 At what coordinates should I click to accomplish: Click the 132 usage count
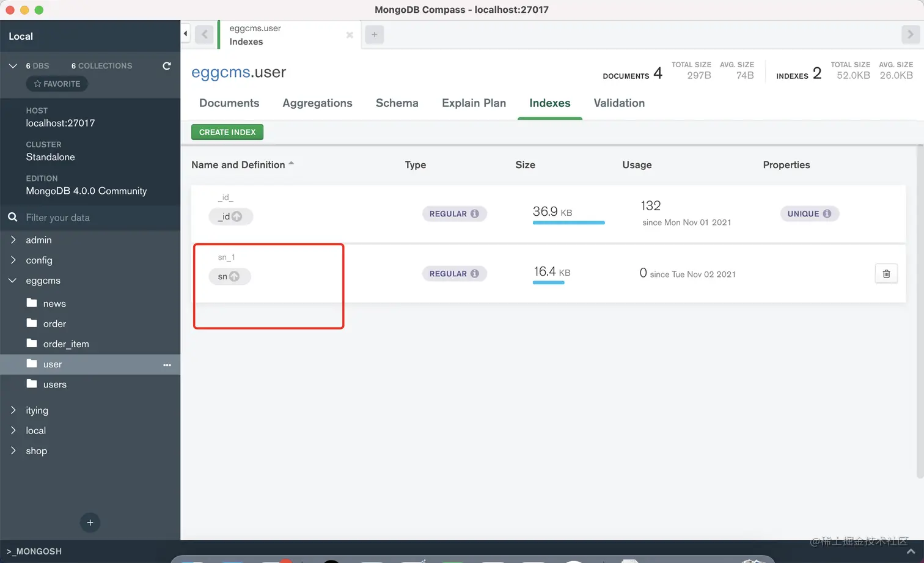pos(651,205)
